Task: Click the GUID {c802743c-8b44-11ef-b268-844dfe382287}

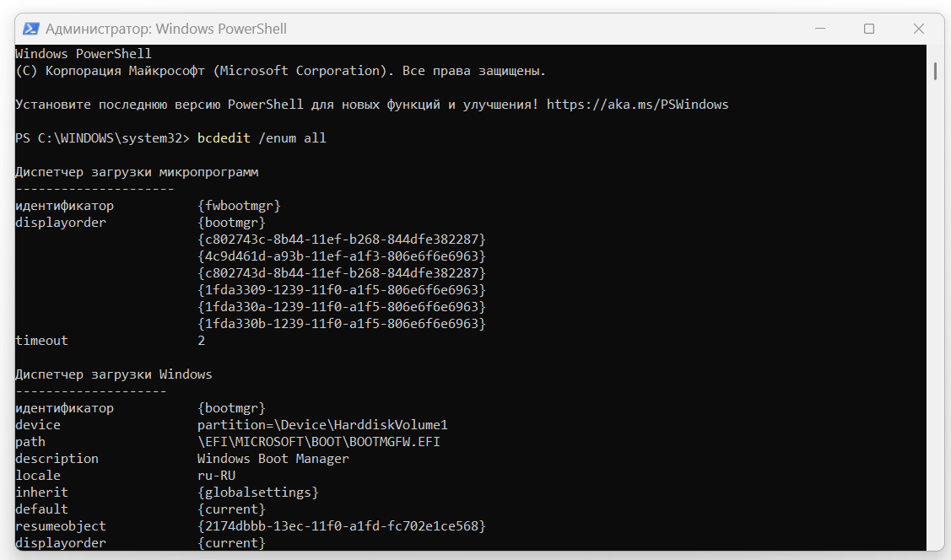Action: (342, 240)
